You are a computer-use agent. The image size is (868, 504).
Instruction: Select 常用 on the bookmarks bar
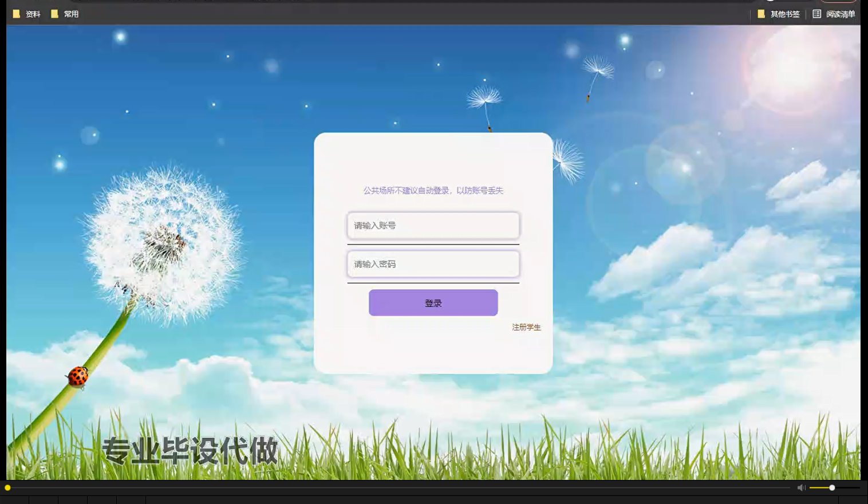tap(70, 14)
